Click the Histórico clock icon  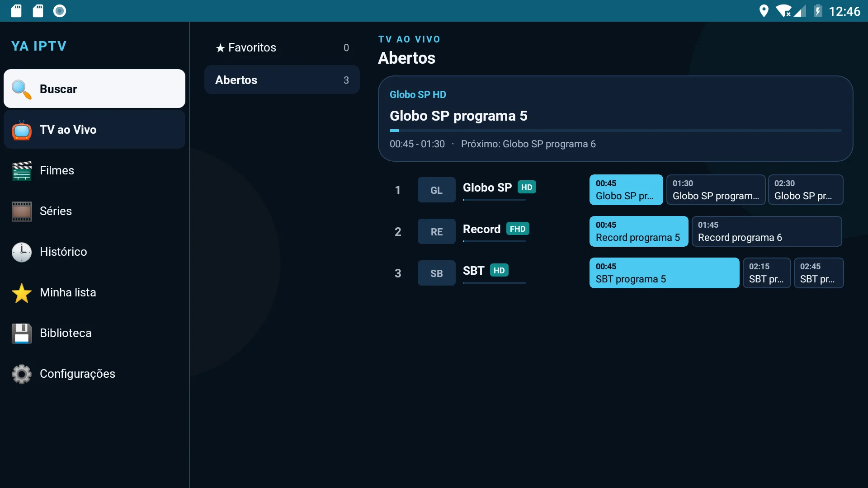click(21, 252)
